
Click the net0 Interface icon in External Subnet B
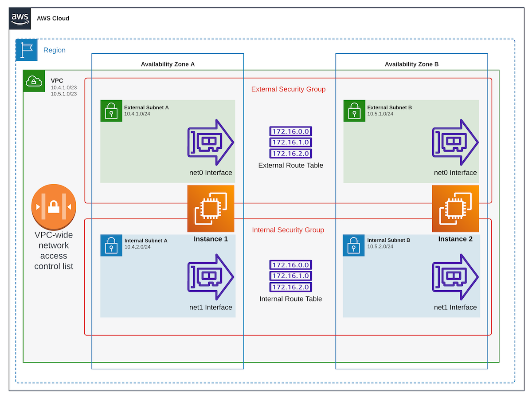tap(455, 142)
